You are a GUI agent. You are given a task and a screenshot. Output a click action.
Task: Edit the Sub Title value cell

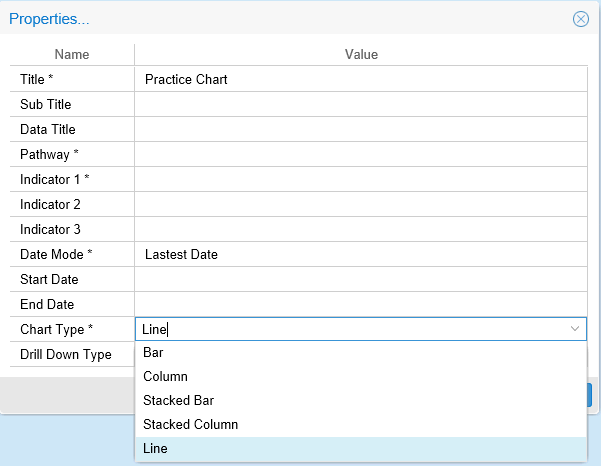coord(360,104)
